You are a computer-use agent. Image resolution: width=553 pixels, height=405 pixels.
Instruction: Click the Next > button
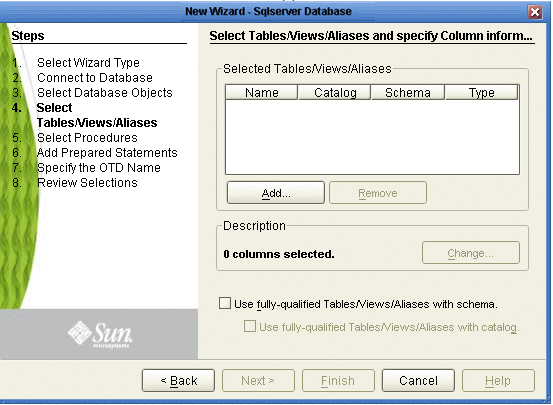point(258,380)
